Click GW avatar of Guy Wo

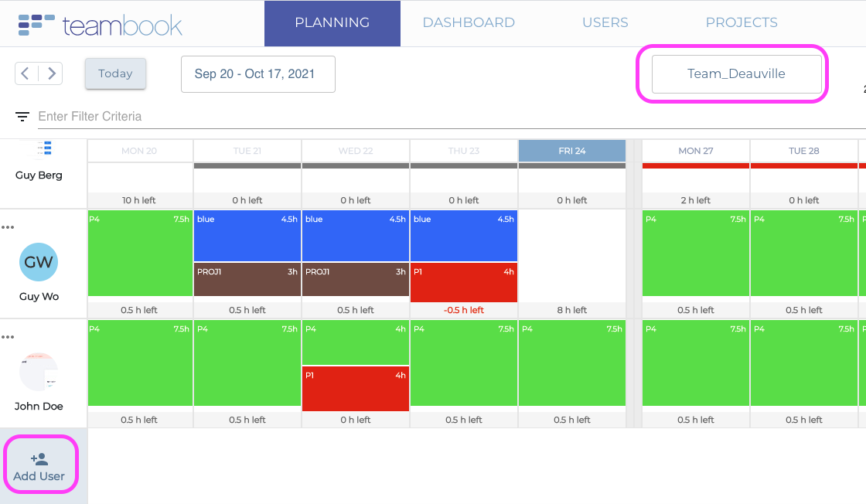(x=39, y=261)
